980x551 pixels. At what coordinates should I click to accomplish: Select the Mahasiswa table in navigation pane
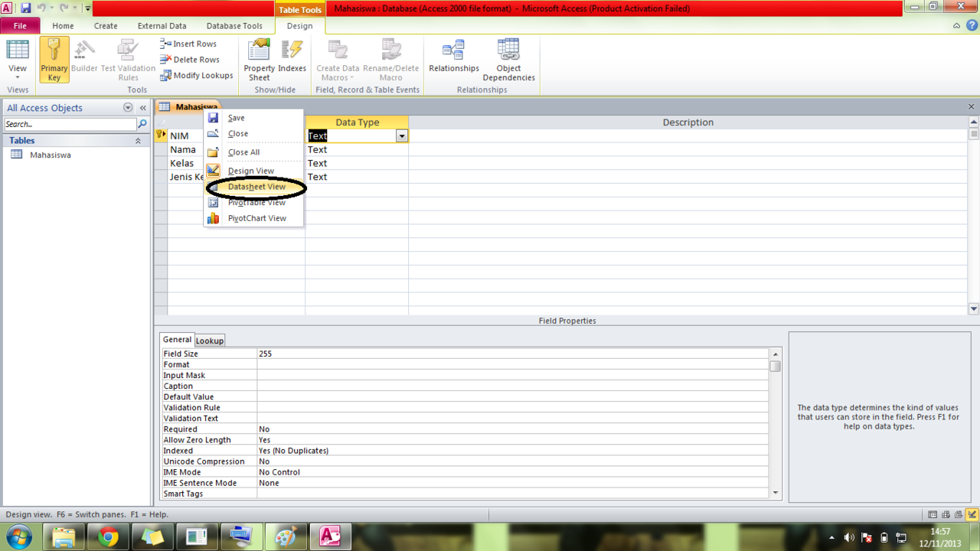(x=51, y=155)
